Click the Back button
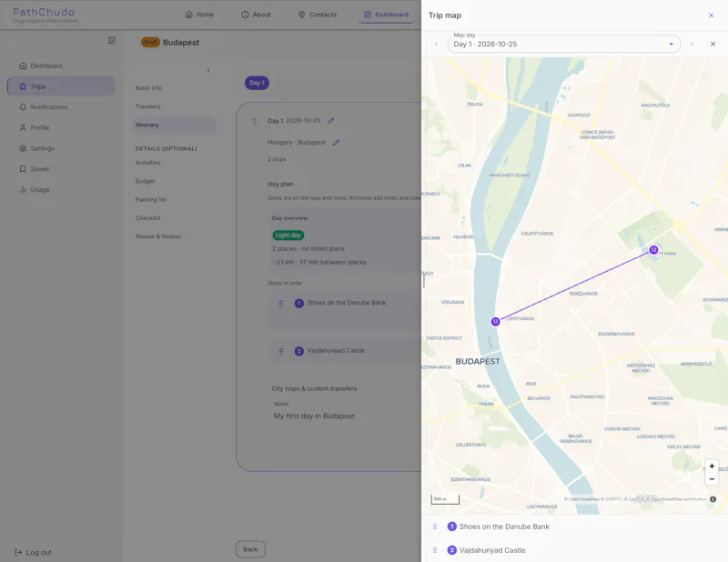The width and height of the screenshot is (728, 562). pyautogui.click(x=250, y=549)
